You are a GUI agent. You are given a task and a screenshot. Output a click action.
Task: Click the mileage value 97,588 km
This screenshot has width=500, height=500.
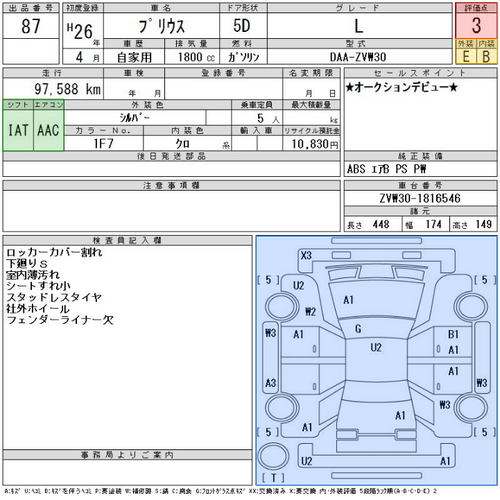click(x=67, y=89)
